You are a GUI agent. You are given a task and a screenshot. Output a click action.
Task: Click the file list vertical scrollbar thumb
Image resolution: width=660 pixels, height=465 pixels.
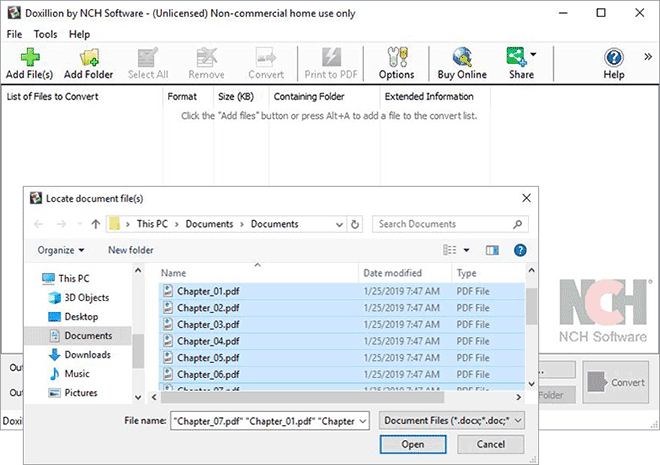pos(531,306)
